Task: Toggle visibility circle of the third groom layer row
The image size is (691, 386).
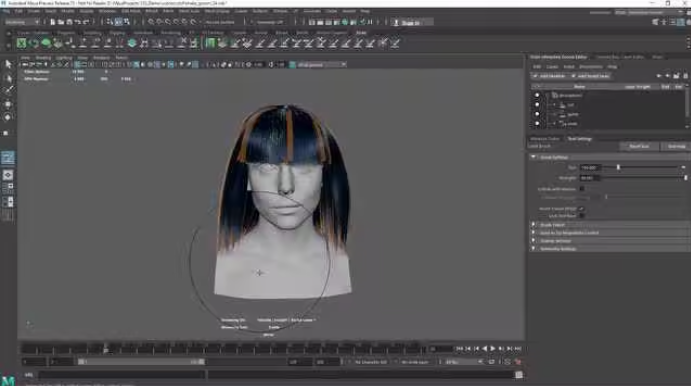Action: (x=537, y=114)
